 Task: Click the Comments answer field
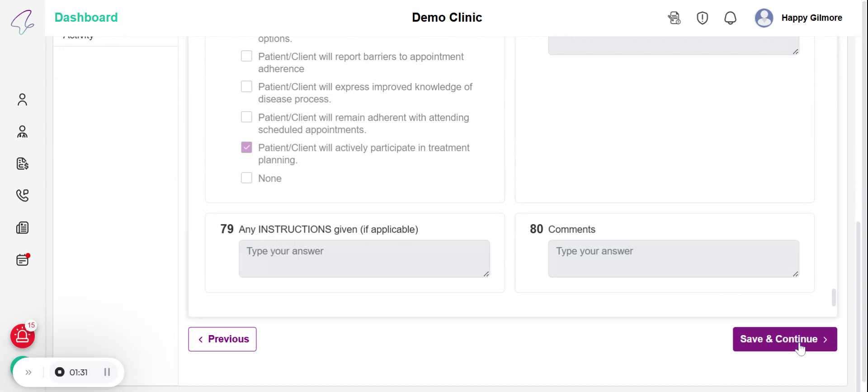[673, 258]
